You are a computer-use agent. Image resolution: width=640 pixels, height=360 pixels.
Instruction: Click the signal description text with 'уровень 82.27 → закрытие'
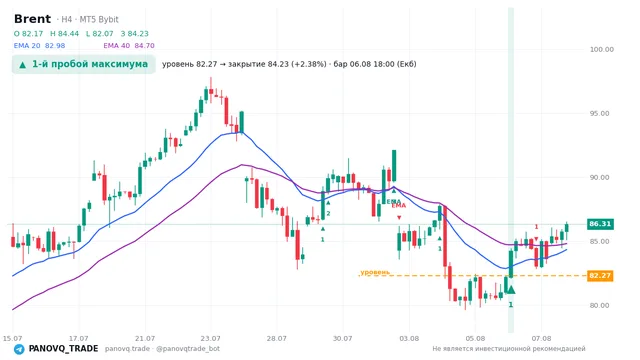(x=289, y=64)
